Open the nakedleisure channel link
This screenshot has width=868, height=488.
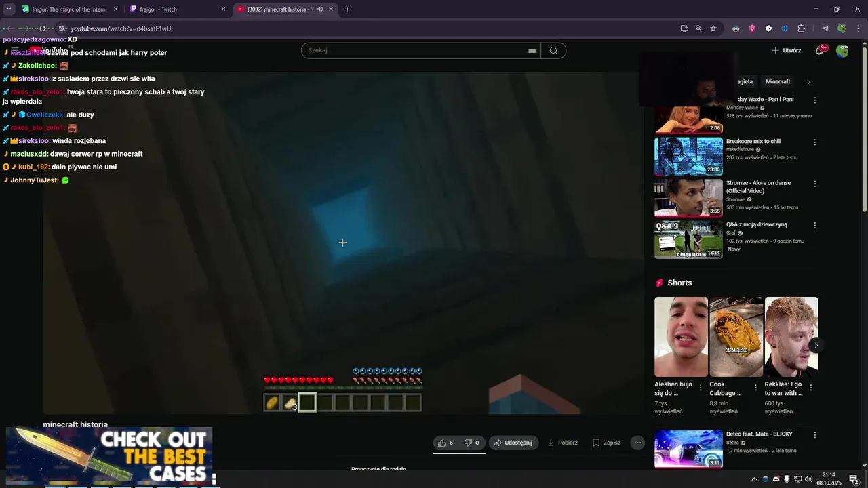pyautogui.click(x=740, y=150)
